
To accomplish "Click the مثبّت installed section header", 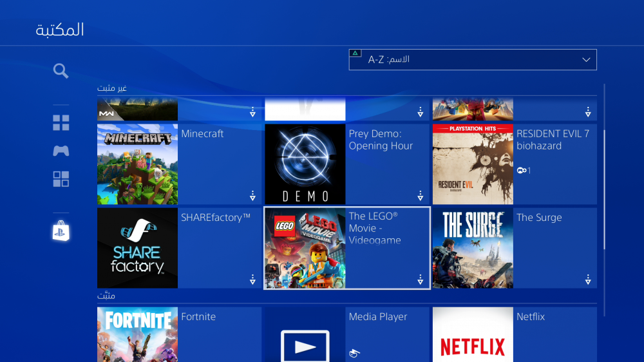I will pyautogui.click(x=106, y=296).
